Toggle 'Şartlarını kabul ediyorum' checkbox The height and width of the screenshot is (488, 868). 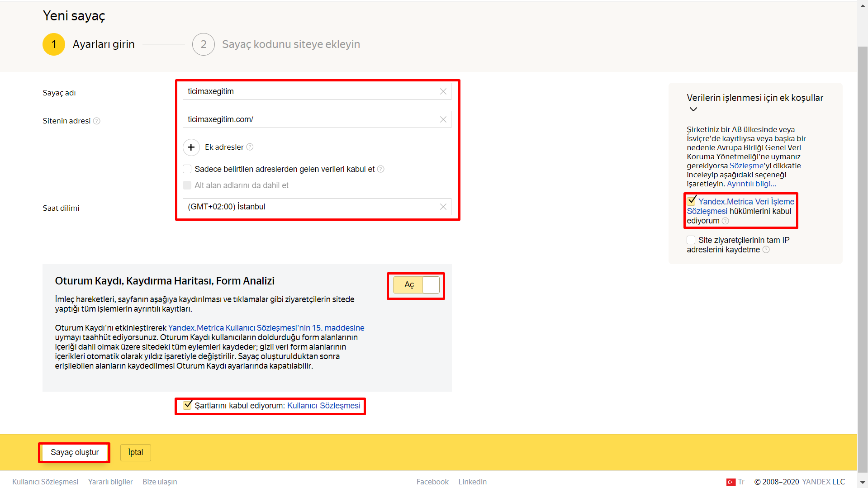187,405
